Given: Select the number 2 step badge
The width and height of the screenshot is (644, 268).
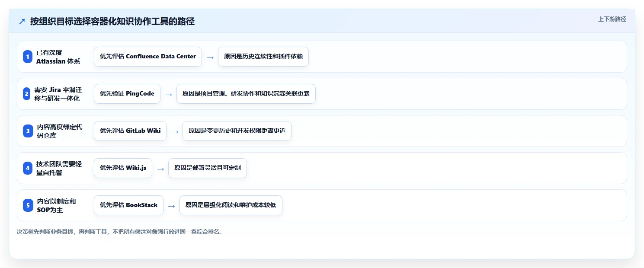Looking at the screenshot, I should pyautogui.click(x=28, y=94).
